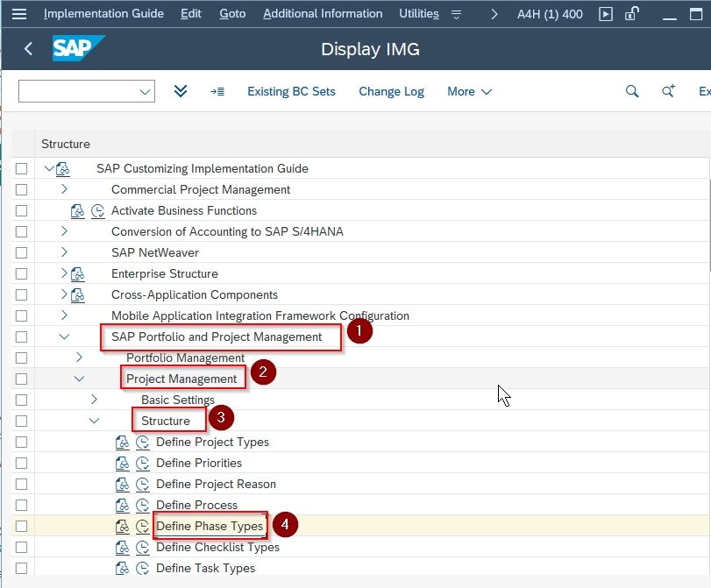This screenshot has height=588, width=711.
Task: Click the SAP logo
Action: click(x=78, y=48)
